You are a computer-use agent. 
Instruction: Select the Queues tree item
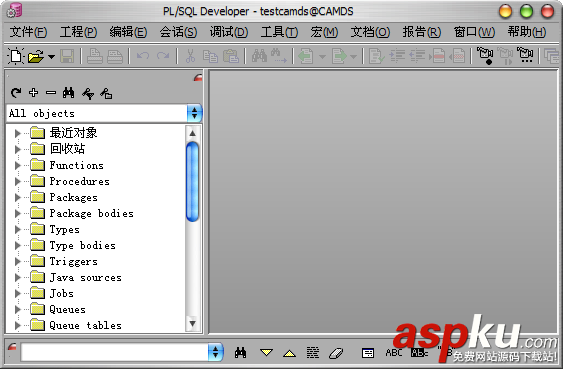coord(67,309)
